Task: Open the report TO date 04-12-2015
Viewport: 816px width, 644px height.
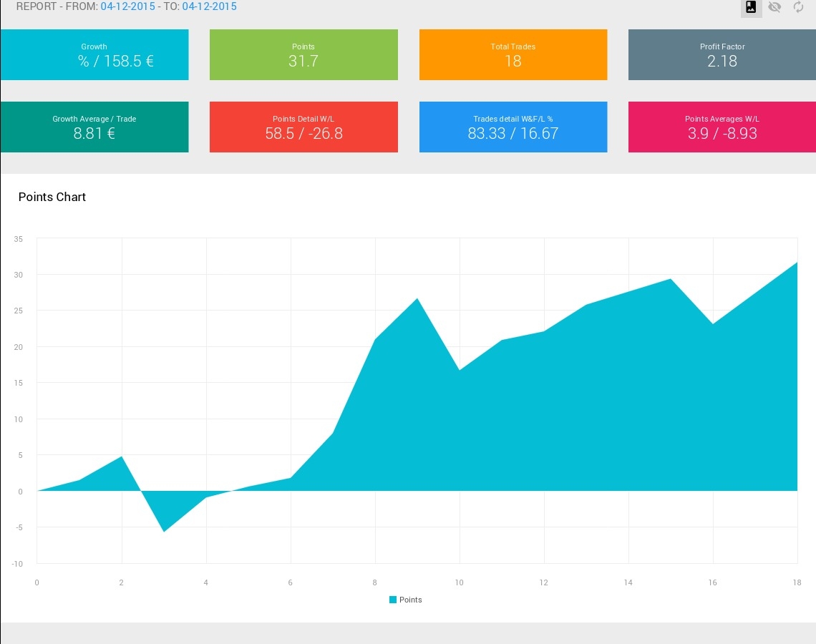Action: 209,6
